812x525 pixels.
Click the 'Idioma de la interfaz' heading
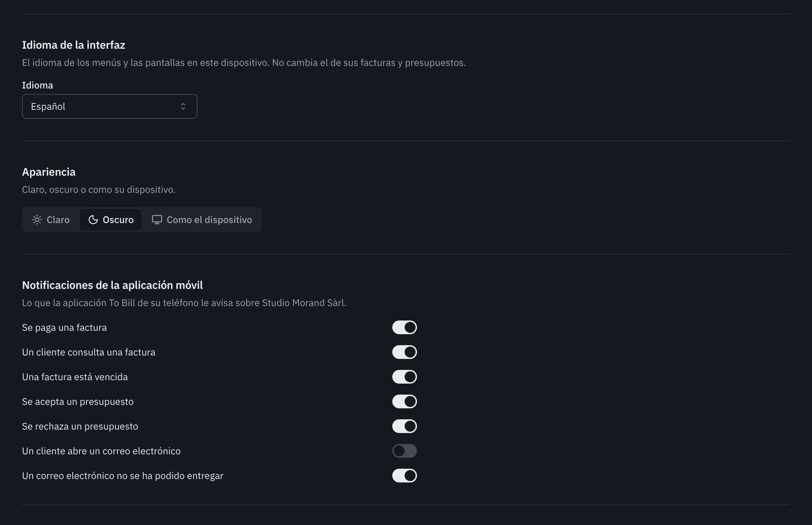[73, 45]
